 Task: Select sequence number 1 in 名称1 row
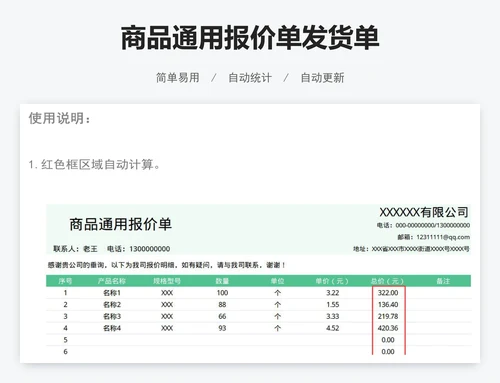(65, 293)
